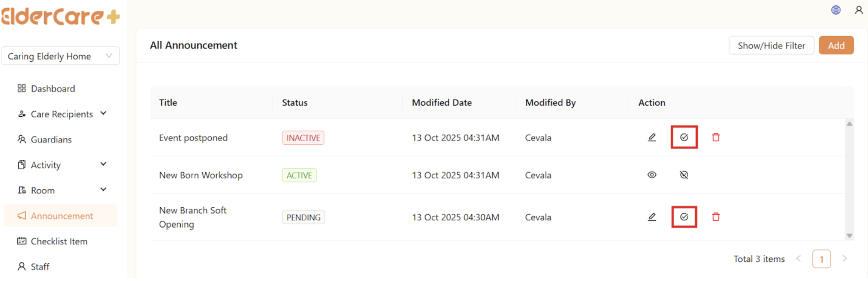Expand the Care Recipients submenu

[x=103, y=113]
